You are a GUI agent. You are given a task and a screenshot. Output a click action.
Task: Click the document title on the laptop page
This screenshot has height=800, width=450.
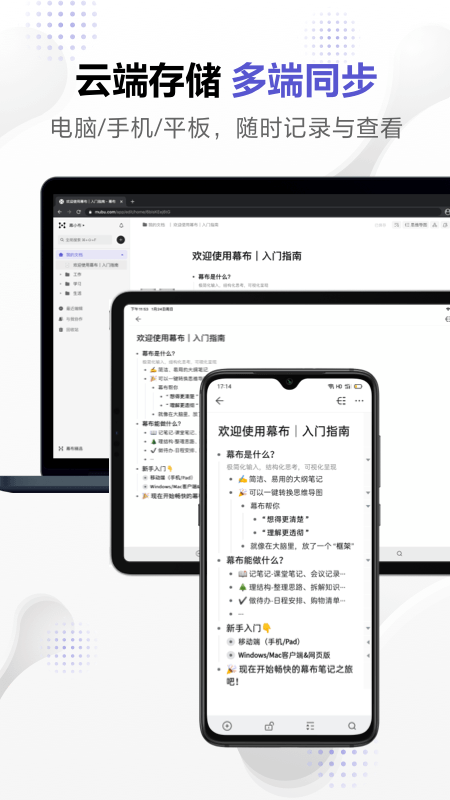(247, 256)
